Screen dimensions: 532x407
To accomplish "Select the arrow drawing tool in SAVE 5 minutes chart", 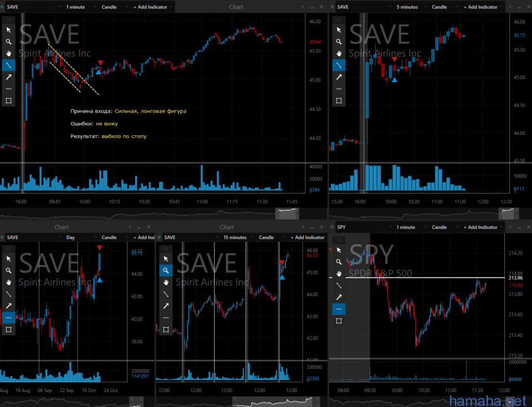I will 339,77.
